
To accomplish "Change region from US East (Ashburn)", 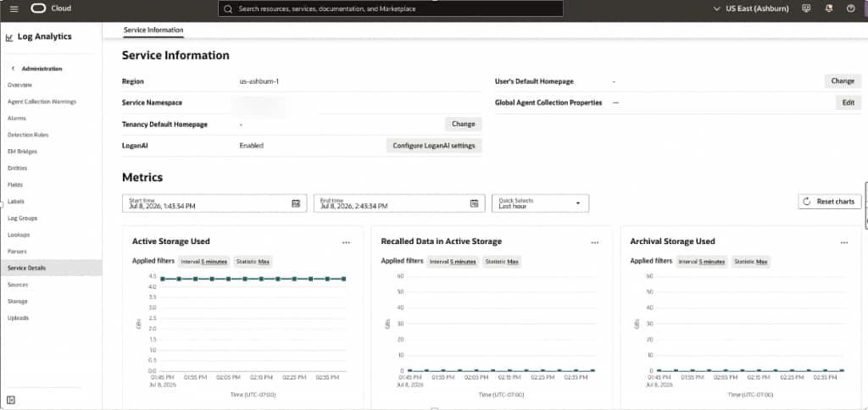I will pos(753,8).
